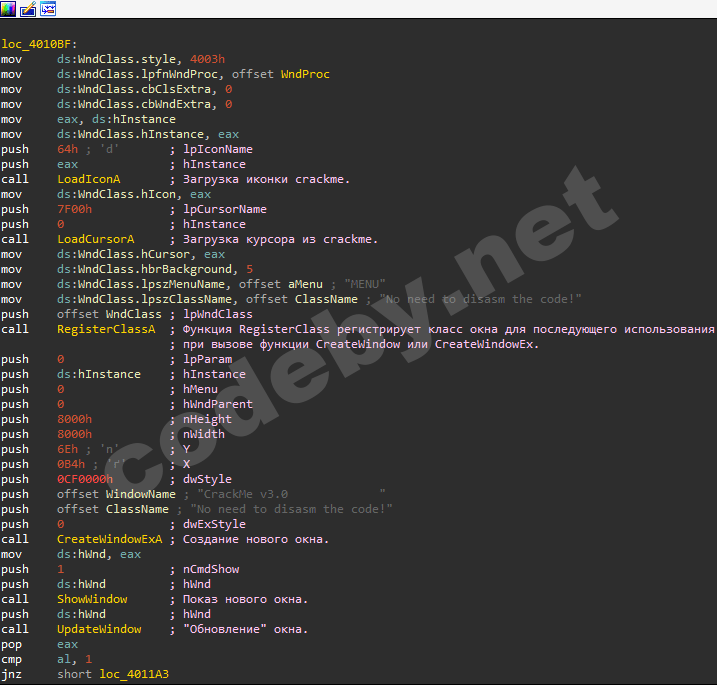Image resolution: width=717 pixels, height=685 pixels.
Task: Select the 4003h style value
Action: click(x=207, y=59)
